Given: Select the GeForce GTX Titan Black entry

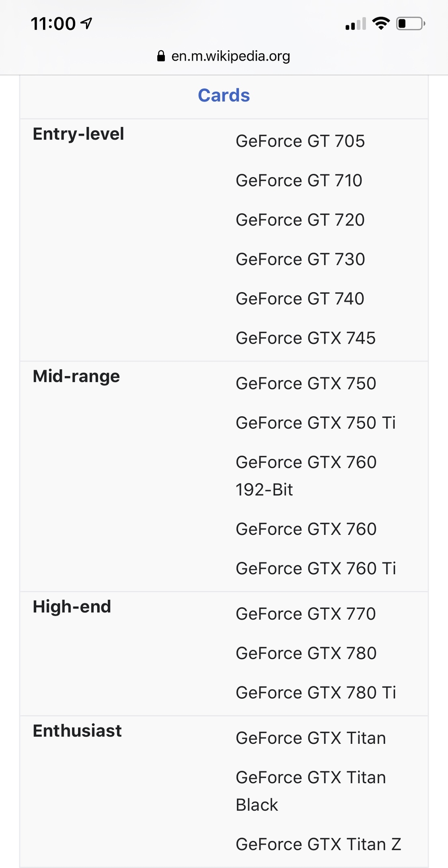Looking at the screenshot, I should click(x=311, y=791).
